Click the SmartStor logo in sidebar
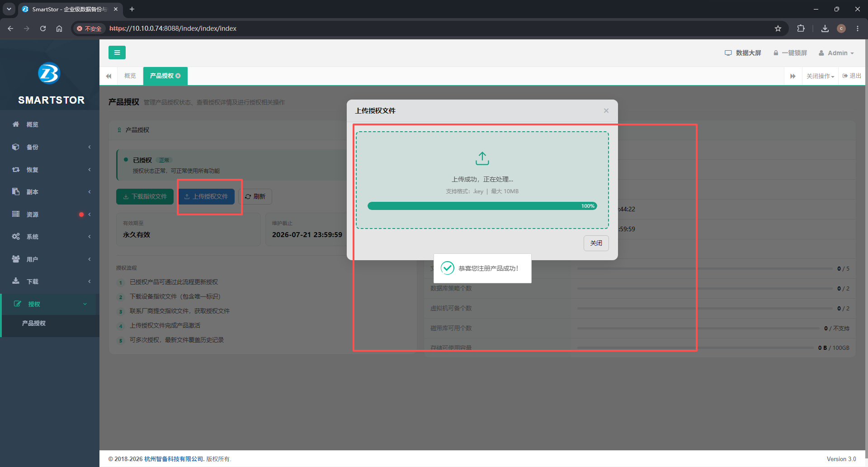Image resolution: width=868 pixels, height=467 pixels. click(x=49, y=73)
